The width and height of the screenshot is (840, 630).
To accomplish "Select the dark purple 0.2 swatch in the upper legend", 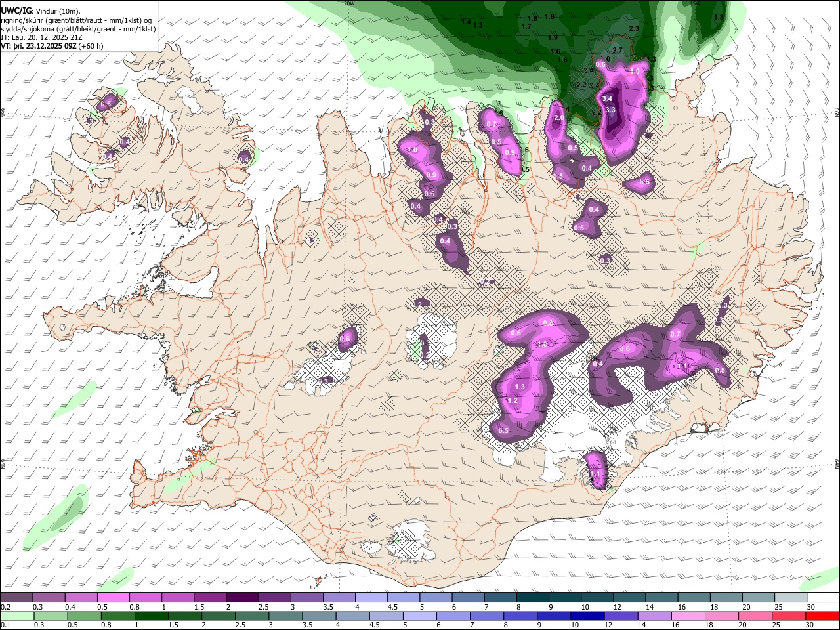I will click(16, 597).
